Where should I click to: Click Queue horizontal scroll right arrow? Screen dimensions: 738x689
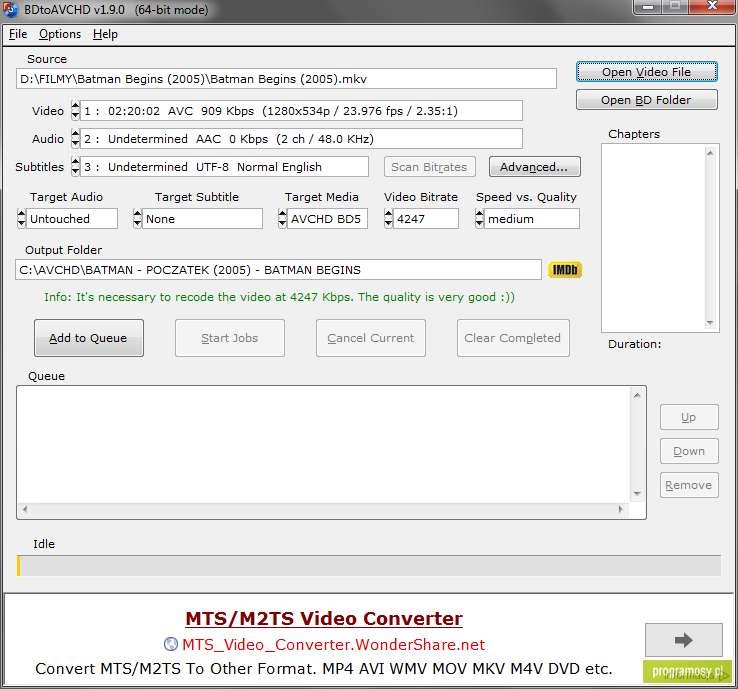tap(621, 509)
